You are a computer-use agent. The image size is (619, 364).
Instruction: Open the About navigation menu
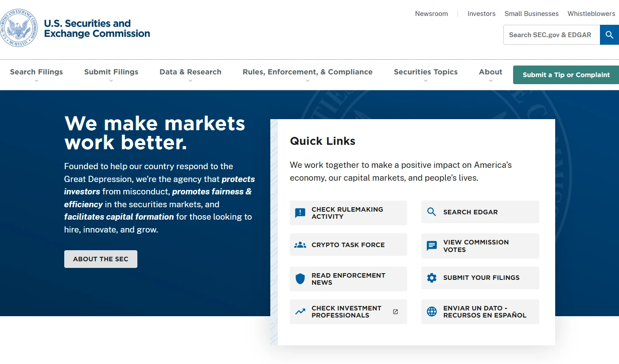[491, 74]
